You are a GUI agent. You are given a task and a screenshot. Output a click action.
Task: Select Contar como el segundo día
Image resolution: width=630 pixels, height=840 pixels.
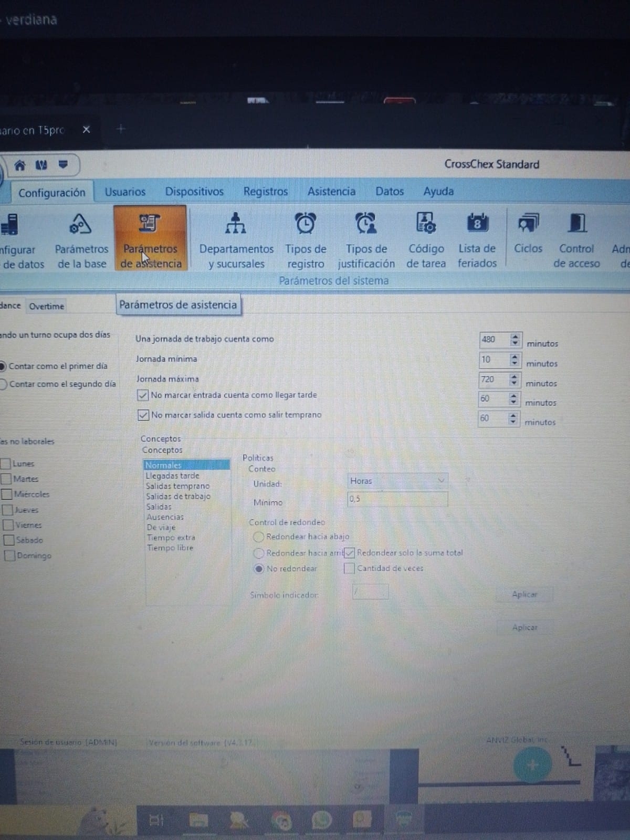tap(3, 384)
